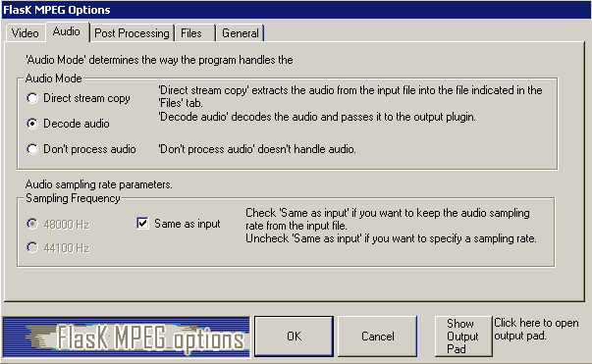This screenshot has width=592, height=364.
Task: Click the FlasK MPEG options banner logo
Action: [x=126, y=337]
